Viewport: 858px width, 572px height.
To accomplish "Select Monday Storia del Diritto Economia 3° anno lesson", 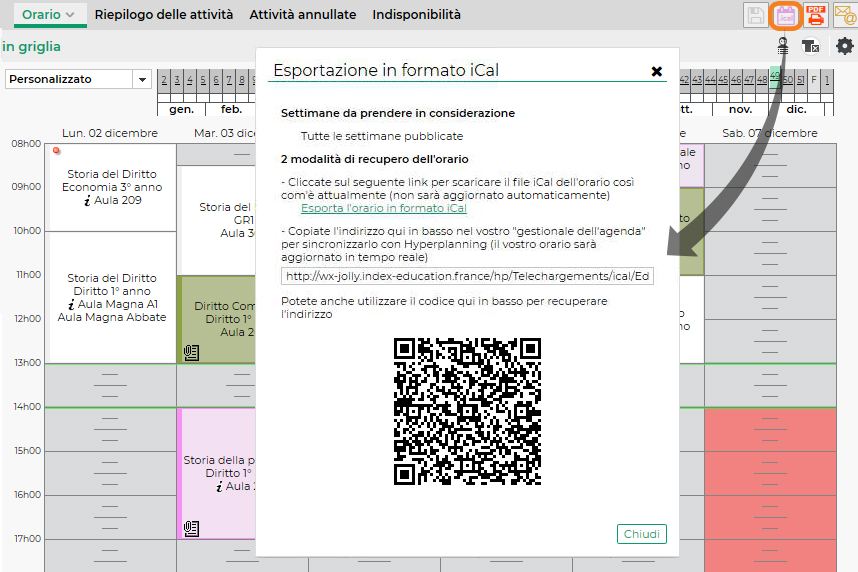I will pyautogui.click(x=112, y=187).
